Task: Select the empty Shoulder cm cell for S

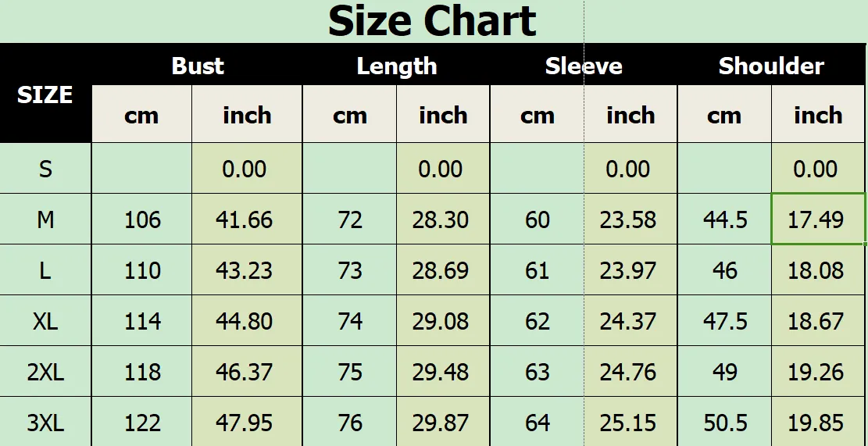Action: [724, 168]
